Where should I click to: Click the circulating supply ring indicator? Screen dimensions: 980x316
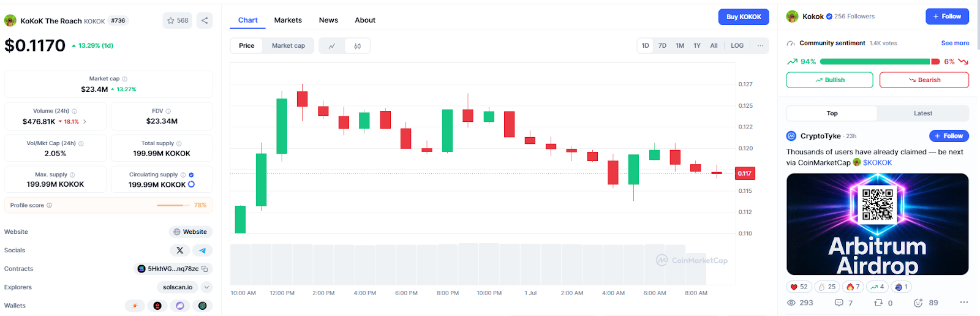click(191, 184)
